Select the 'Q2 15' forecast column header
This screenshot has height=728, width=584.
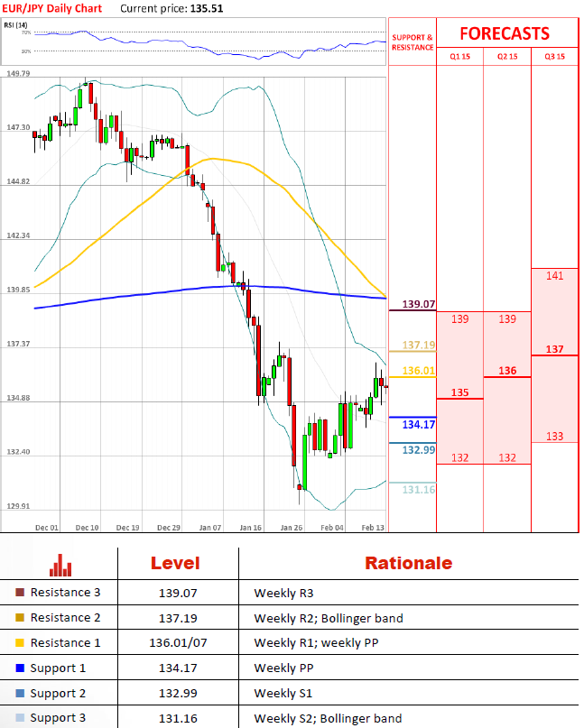507,57
